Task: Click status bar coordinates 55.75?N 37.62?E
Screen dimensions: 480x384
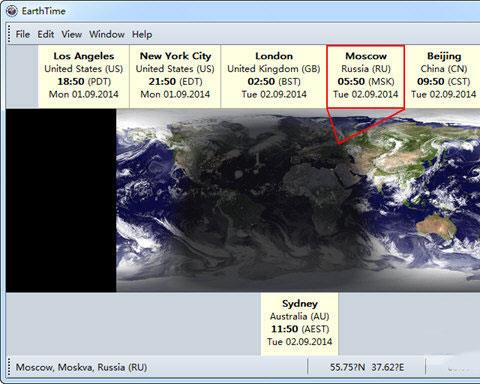Action: click(x=367, y=368)
